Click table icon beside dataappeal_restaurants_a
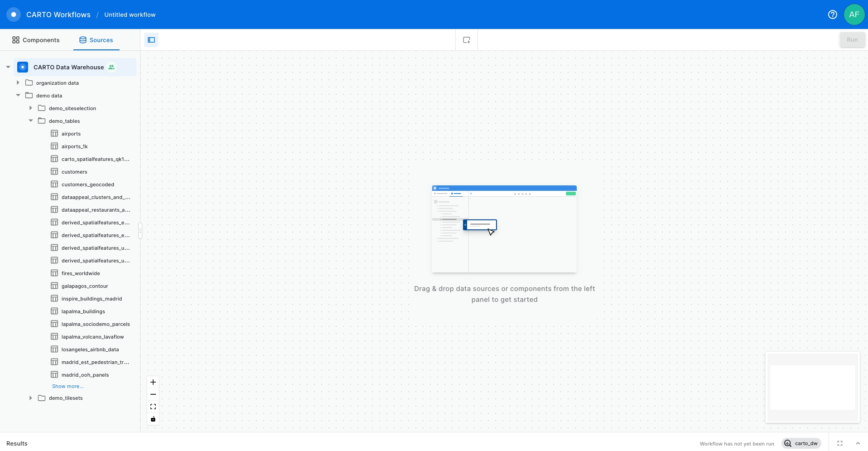 [54, 209]
